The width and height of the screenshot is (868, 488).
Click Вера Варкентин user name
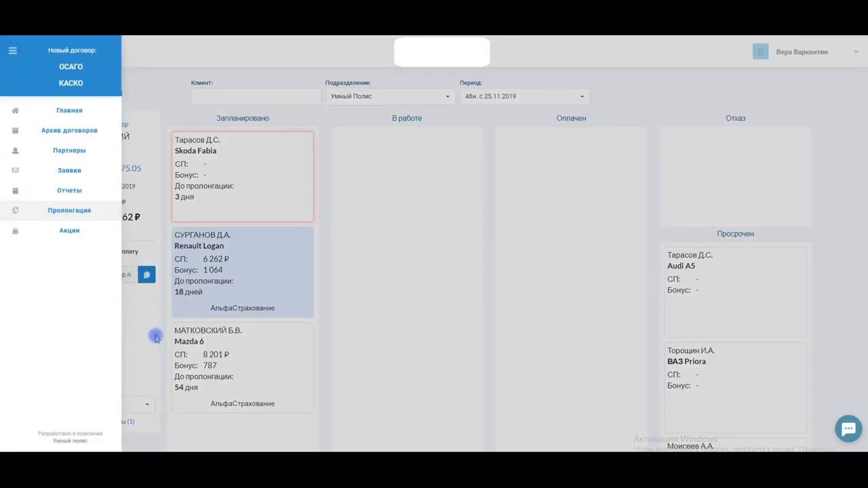pyautogui.click(x=802, y=52)
